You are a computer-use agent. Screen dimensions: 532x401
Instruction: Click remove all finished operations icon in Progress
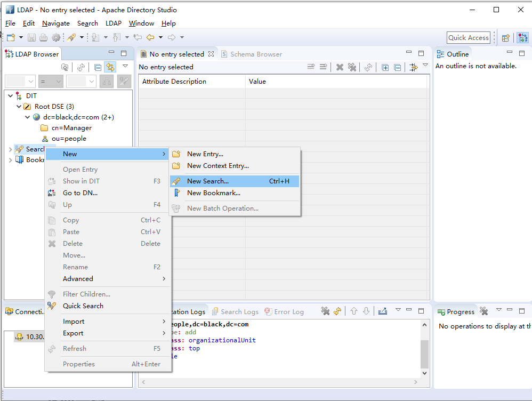(484, 311)
